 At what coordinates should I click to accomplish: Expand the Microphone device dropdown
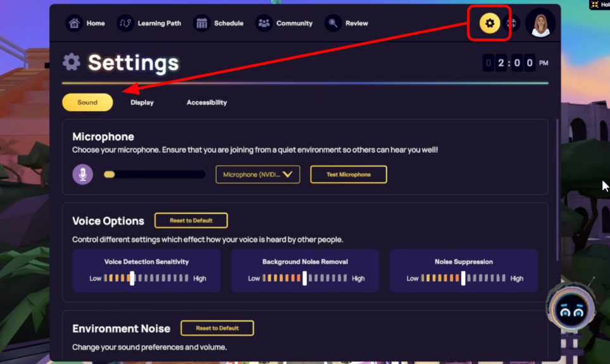258,174
